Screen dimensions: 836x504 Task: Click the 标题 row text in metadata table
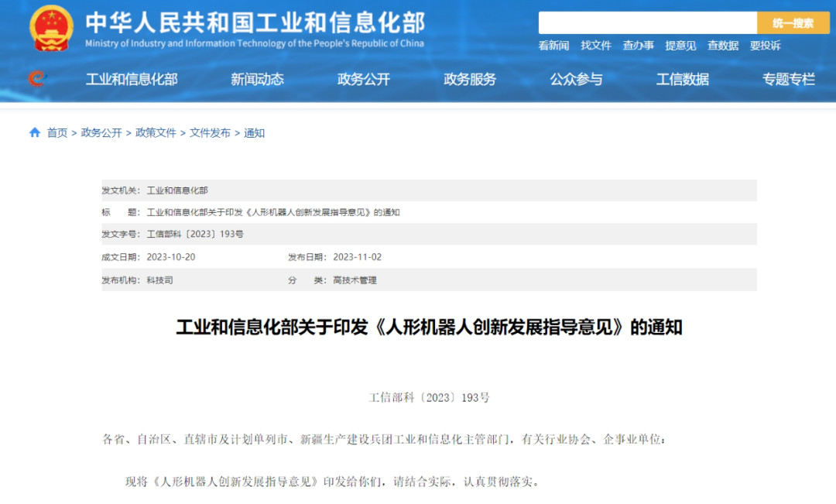pyautogui.click(x=273, y=212)
